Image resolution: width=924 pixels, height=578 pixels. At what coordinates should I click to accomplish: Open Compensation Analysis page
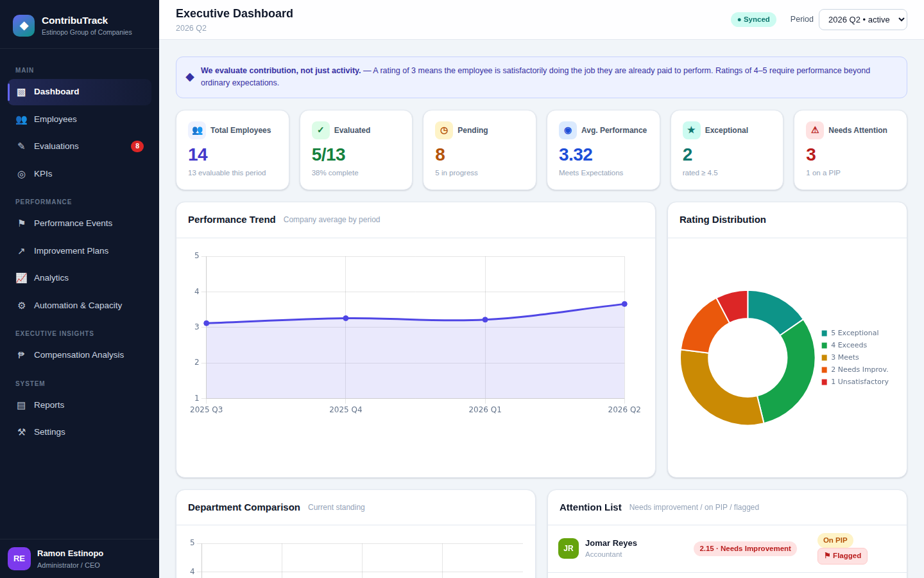pos(80,355)
